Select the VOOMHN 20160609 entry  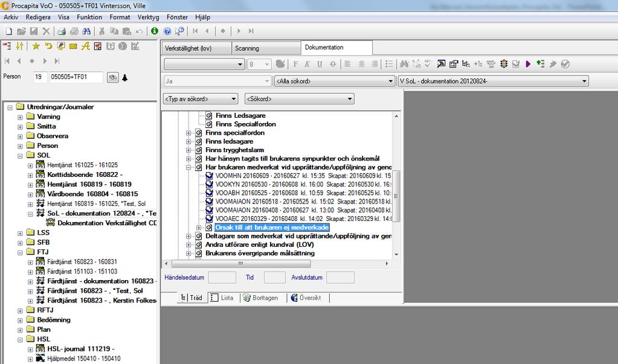(x=303, y=176)
